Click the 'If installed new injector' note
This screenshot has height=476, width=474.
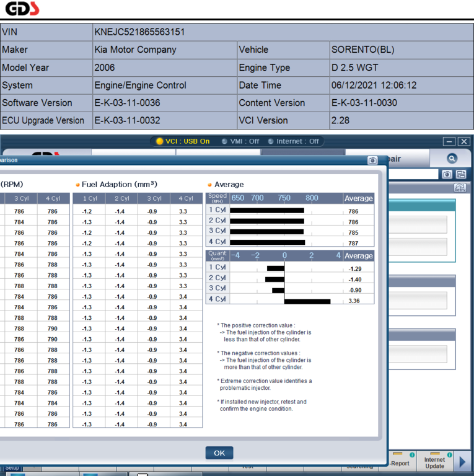click(261, 405)
